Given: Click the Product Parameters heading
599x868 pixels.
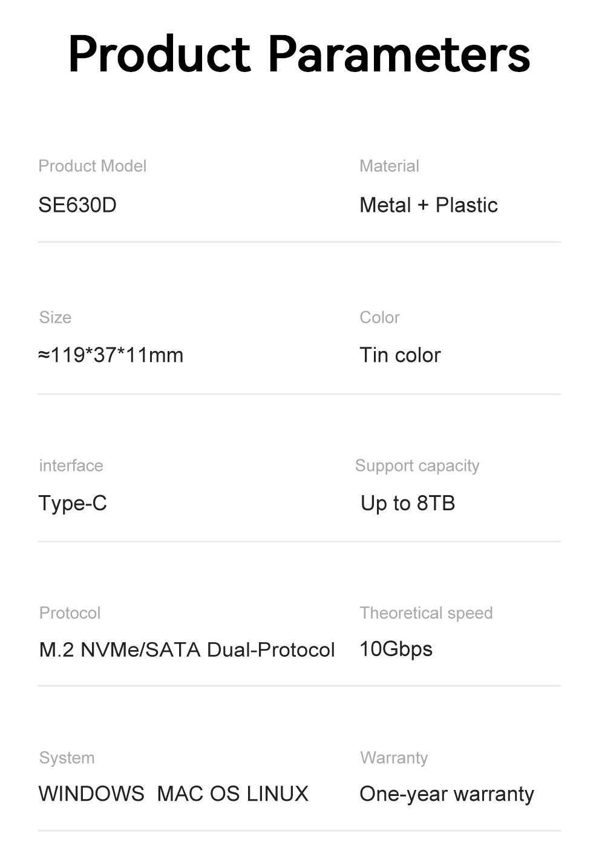Looking at the screenshot, I should [299, 54].
